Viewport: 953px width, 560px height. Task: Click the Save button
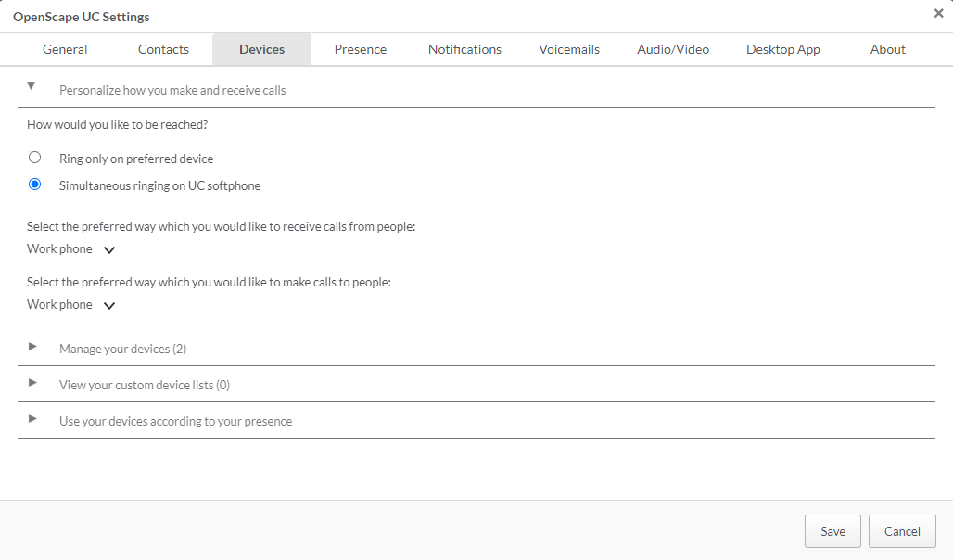[832, 531]
